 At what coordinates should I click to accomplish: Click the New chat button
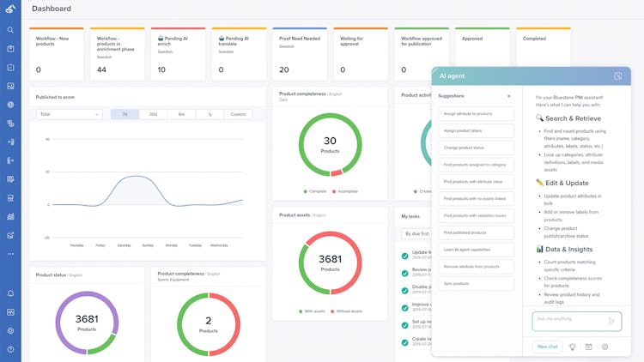pyautogui.click(x=548, y=347)
